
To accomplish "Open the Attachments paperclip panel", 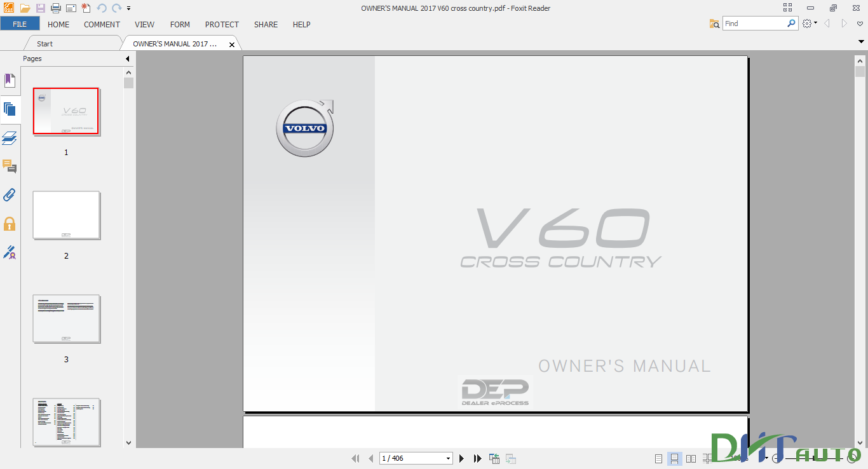I will coord(10,195).
